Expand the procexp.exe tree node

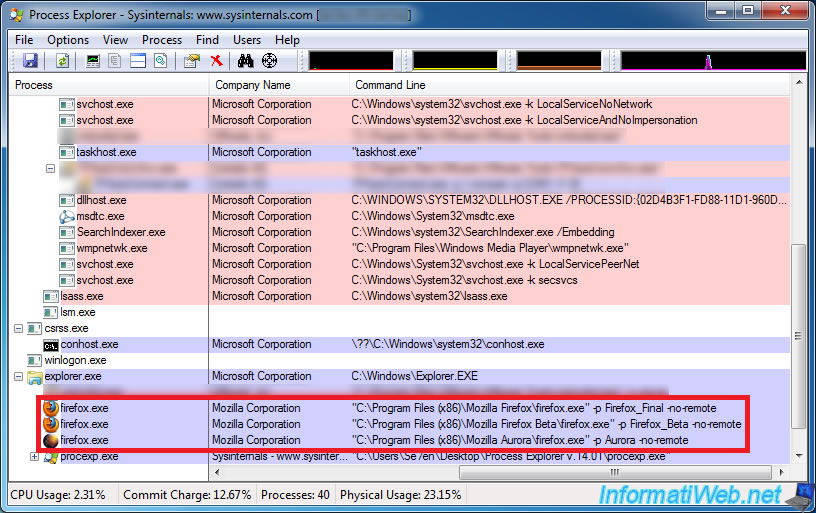(34, 456)
